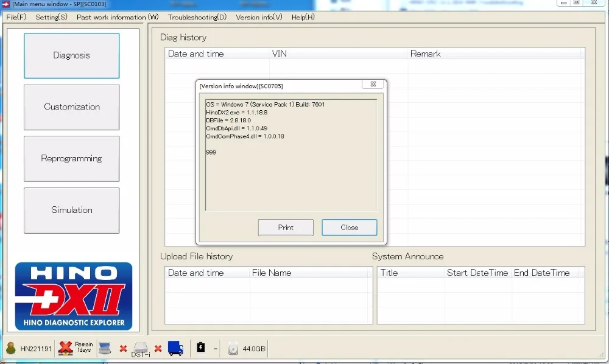Click the HN221191 user ID text
609x364 pixels.
tap(36, 348)
